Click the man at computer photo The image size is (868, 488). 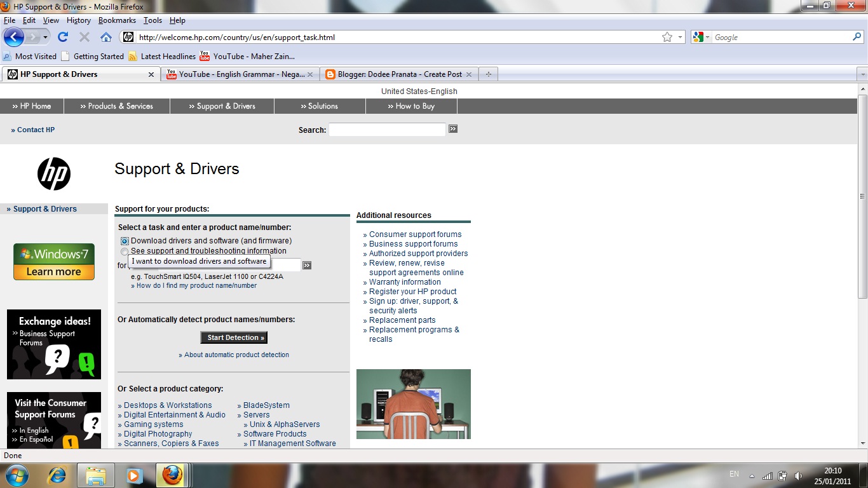[414, 404]
